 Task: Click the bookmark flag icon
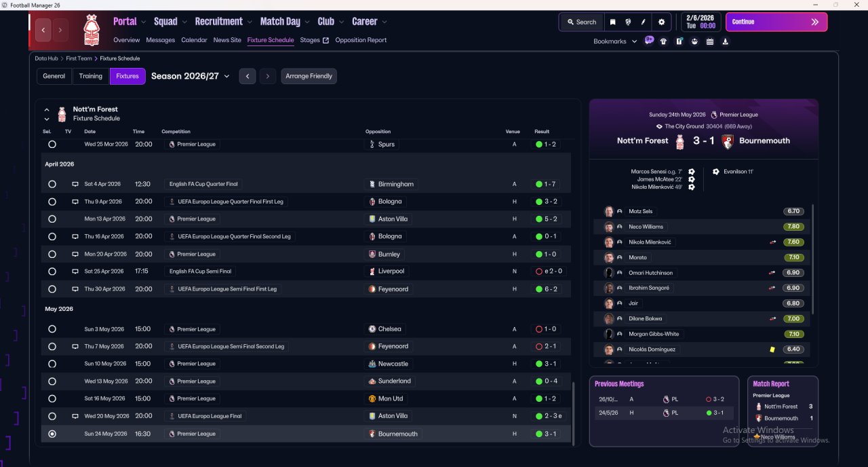click(x=612, y=22)
